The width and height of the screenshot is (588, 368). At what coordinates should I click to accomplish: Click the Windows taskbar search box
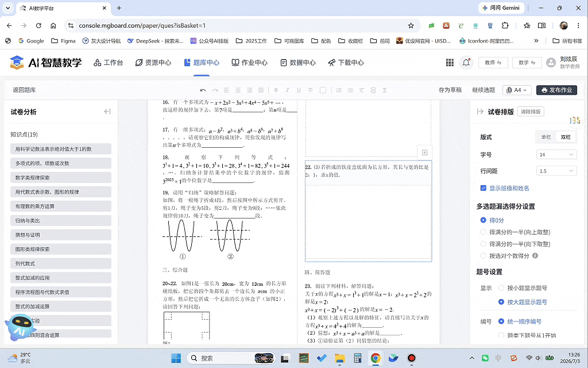[230, 358]
